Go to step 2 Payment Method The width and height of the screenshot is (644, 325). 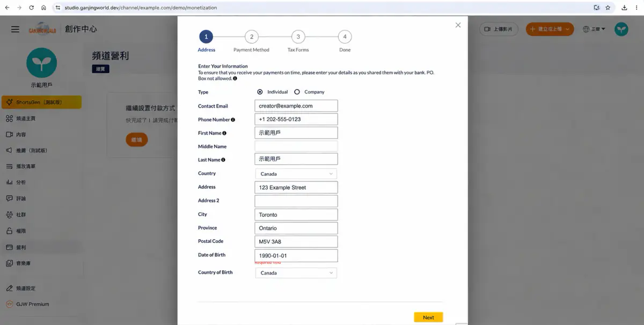coord(251,37)
